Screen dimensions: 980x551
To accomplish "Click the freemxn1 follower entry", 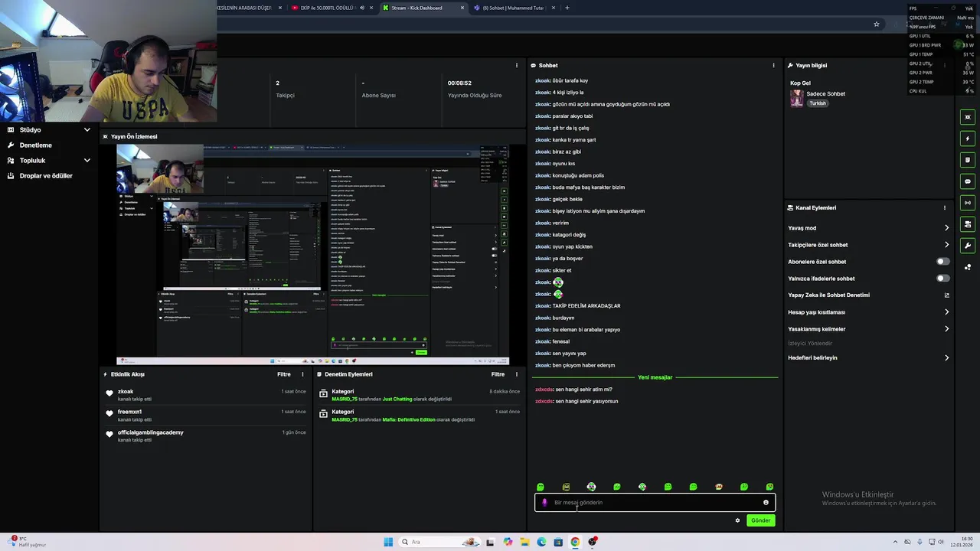I will point(206,416).
